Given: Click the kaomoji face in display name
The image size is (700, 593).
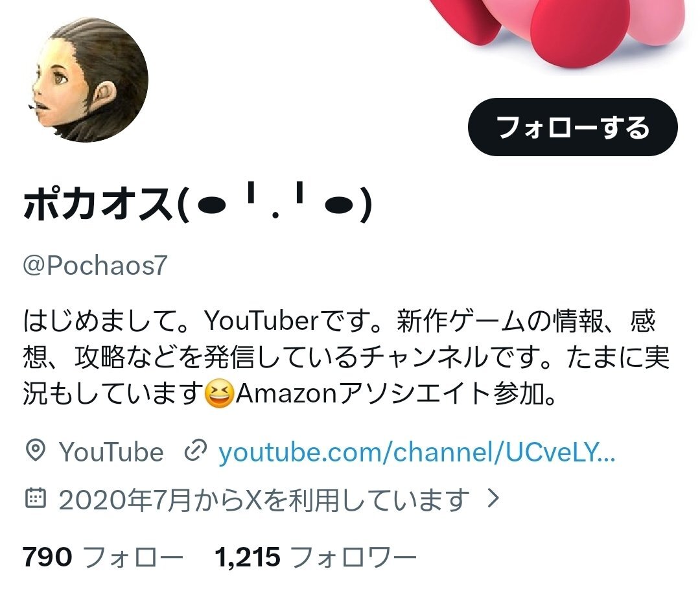Looking at the screenshot, I should click(x=275, y=205).
